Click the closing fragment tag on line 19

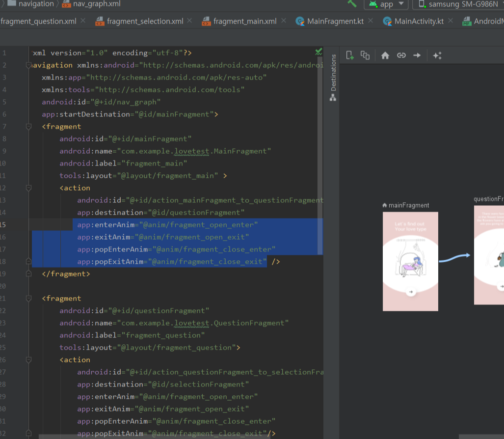[x=66, y=274]
